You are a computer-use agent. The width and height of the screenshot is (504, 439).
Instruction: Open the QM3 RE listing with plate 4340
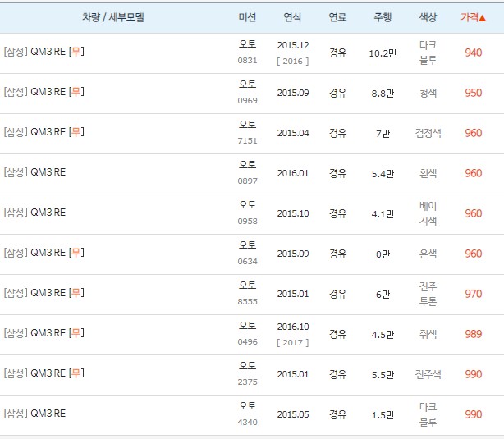(x=34, y=413)
